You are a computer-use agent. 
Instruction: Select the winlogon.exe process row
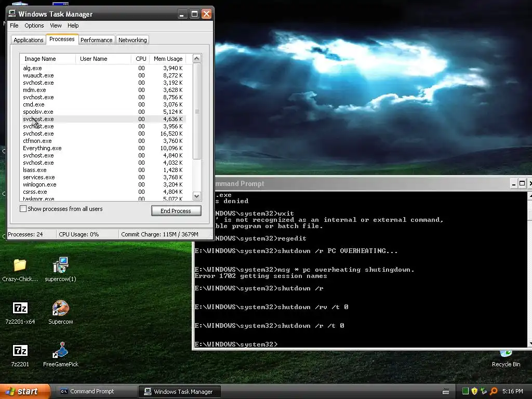pyautogui.click(x=103, y=184)
